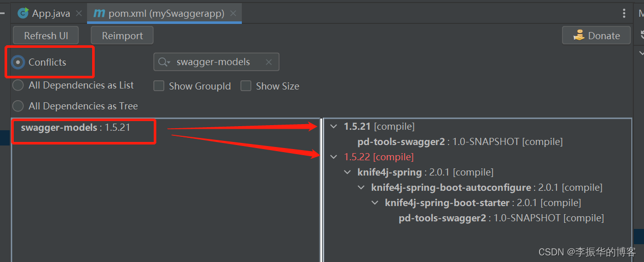Click the App.java class file icon

click(x=23, y=14)
